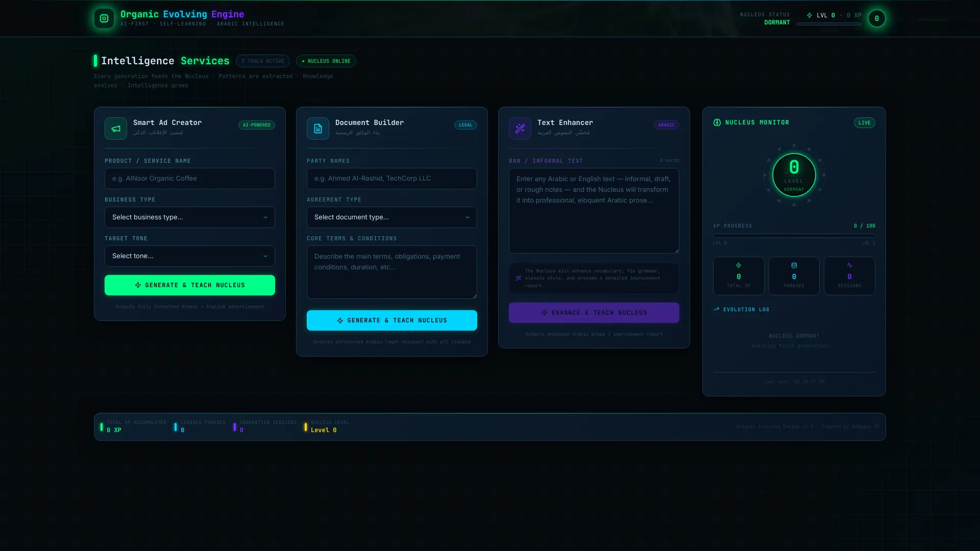This screenshot has height=551, width=980.
Task: Click the header XP progress bar
Action: [829, 24]
